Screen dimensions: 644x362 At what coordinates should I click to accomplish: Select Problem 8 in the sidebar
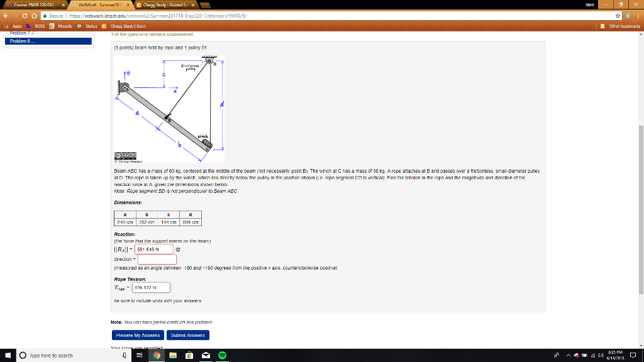tap(21, 43)
